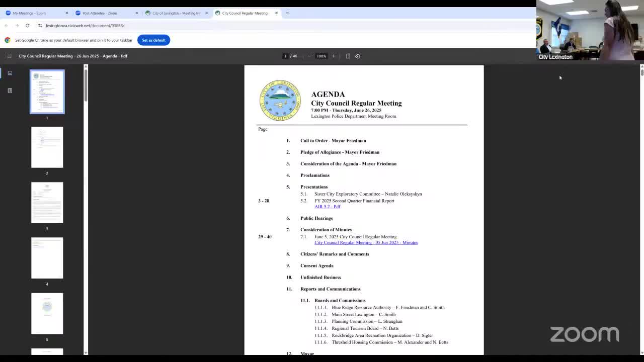Open the 05 Jun 2025 Minutes link
Image resolution: width=644 pixels, height=362 pixels.
click(366, 242)
